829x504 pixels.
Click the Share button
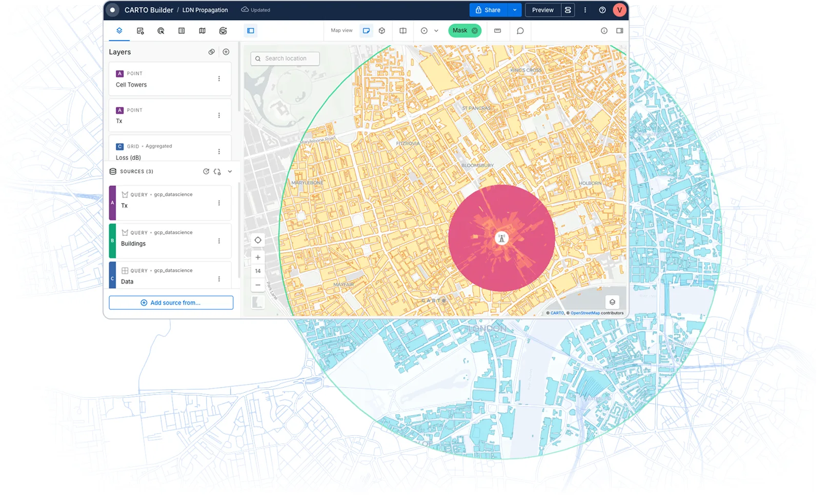(x=489, y=10)
